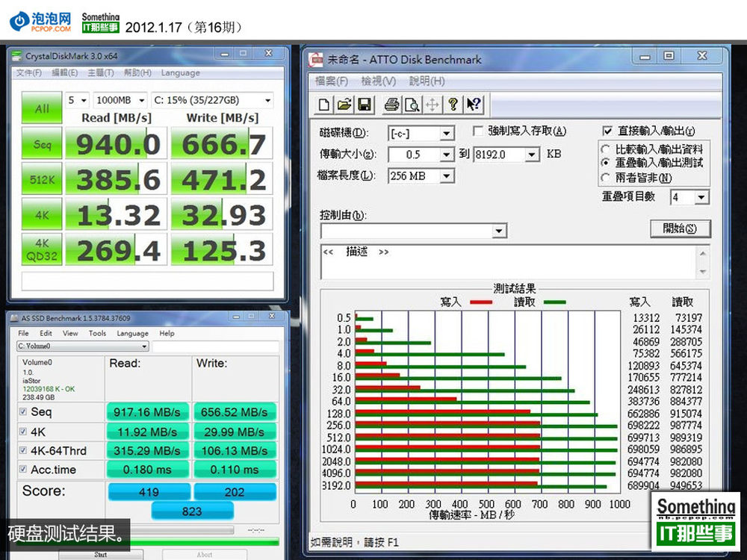Open the 256 MB file length dropdown
The width and height of the screenshot is (747, 560).
[447, 176]
